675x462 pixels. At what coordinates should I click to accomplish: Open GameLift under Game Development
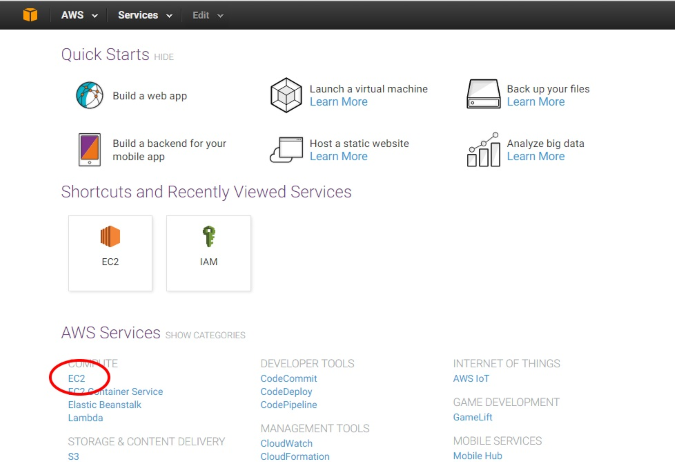472,417
